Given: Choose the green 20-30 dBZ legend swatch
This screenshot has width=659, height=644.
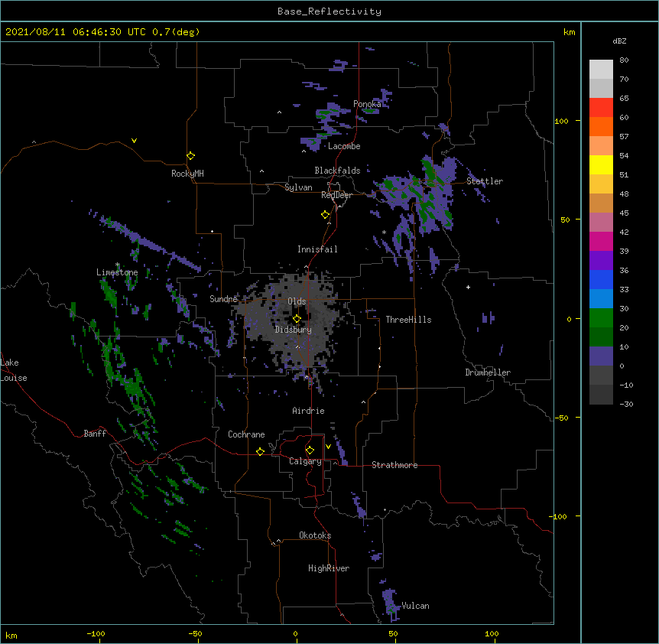Looking at the screenshot, I should coord(601,318).
